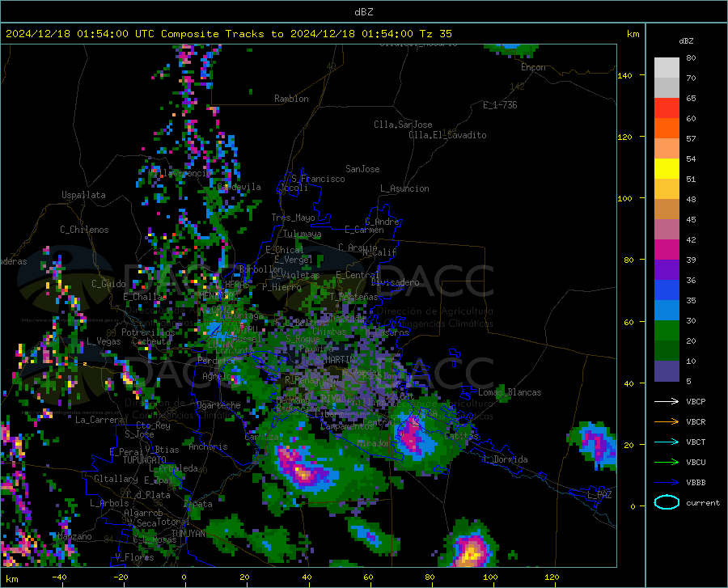Image resolution: width=728 pixels, height=588 pixels.
Task: Click the Ramblon place label
Action: point(291,99)
